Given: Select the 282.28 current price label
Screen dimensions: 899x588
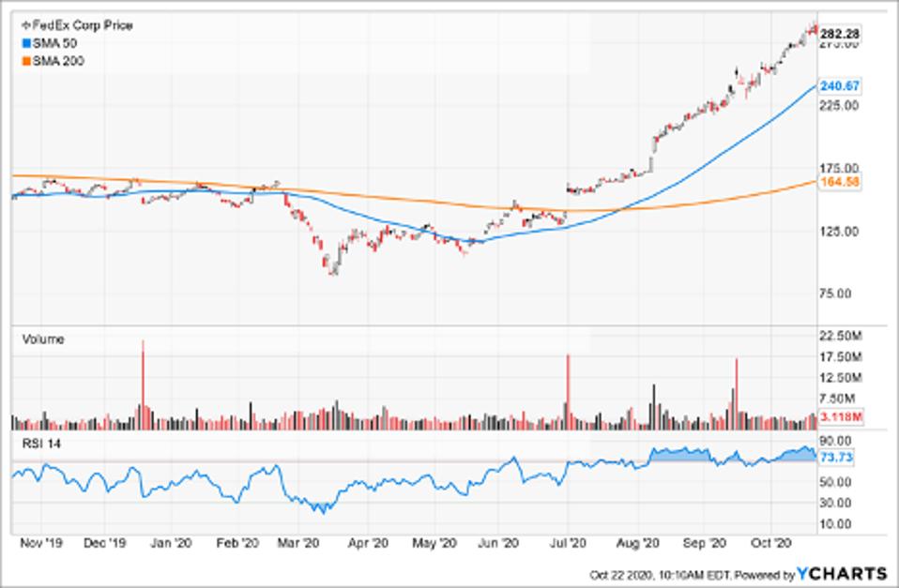Looking at the screenshot, I should coord(839,34).
